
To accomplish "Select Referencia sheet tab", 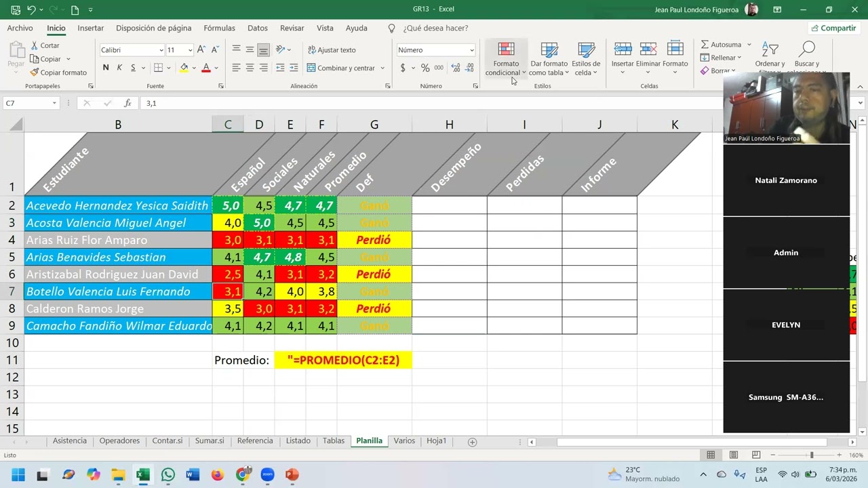I will pyautogui.click(x=255, y=441).
